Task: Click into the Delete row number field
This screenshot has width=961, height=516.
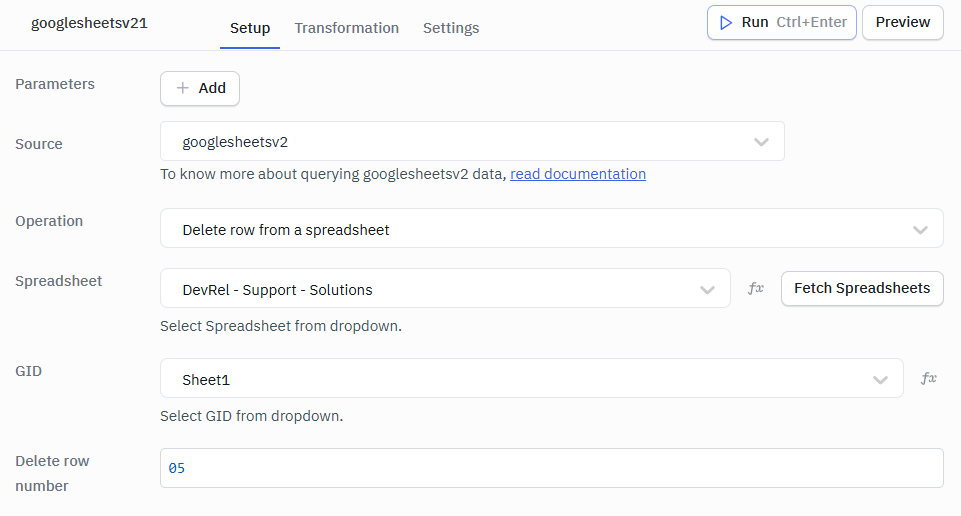Action: [x=550, y=468]
